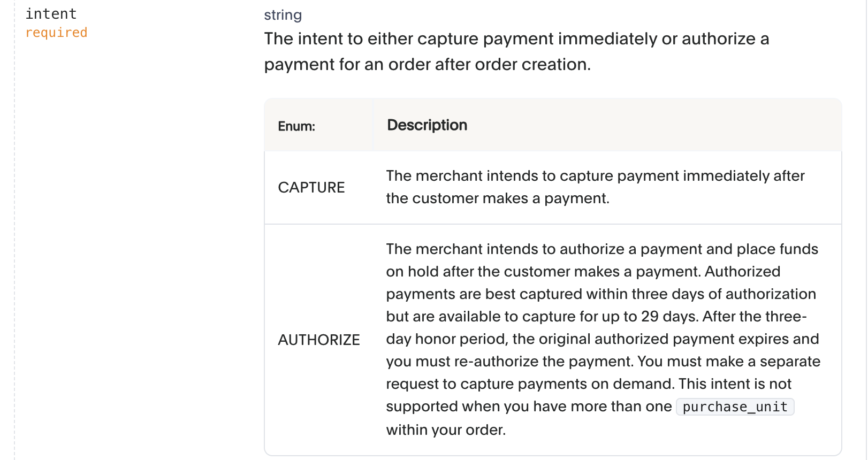Click the Enum column header

pyautogui.click(x=296, y=126)
